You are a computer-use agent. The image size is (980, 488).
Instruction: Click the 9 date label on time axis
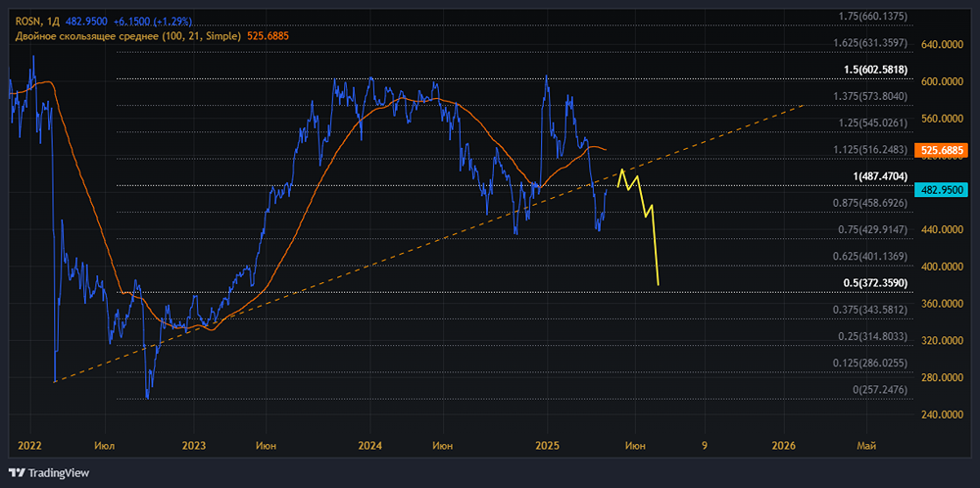point(705,446)
